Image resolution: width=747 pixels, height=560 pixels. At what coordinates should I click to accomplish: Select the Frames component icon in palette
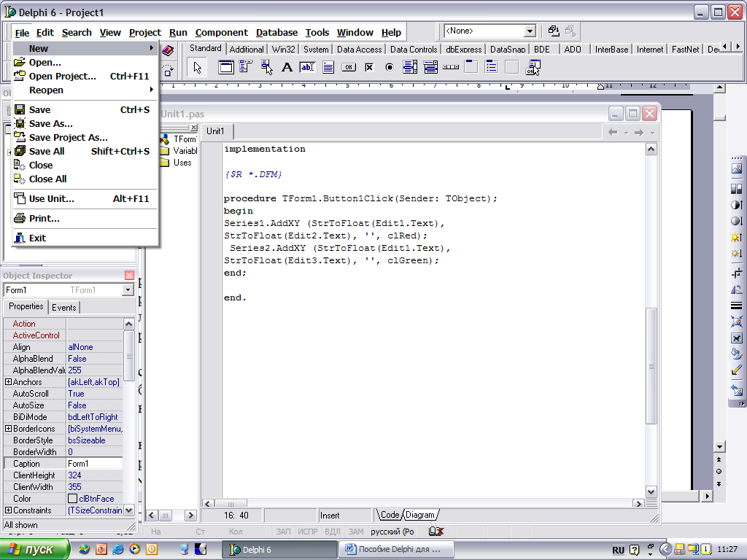(226, 67)
